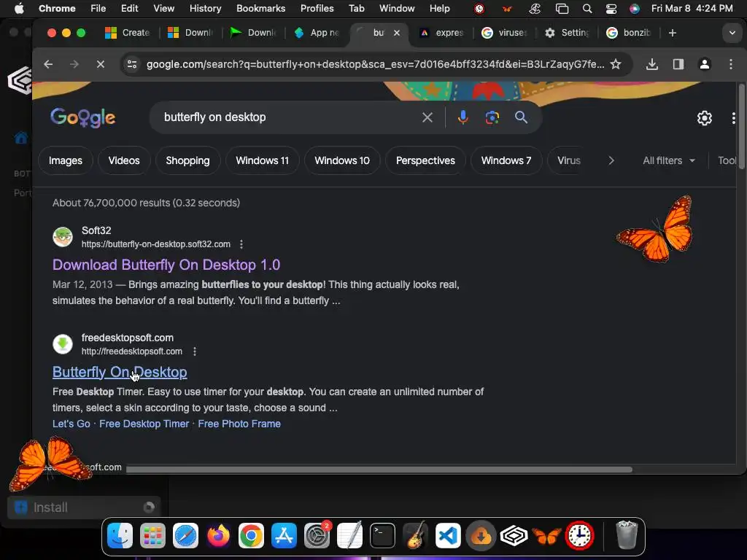The image size is (747, 560).
Task: Click the Google logo
Action: pyautogui.click(x=83, y=117)
